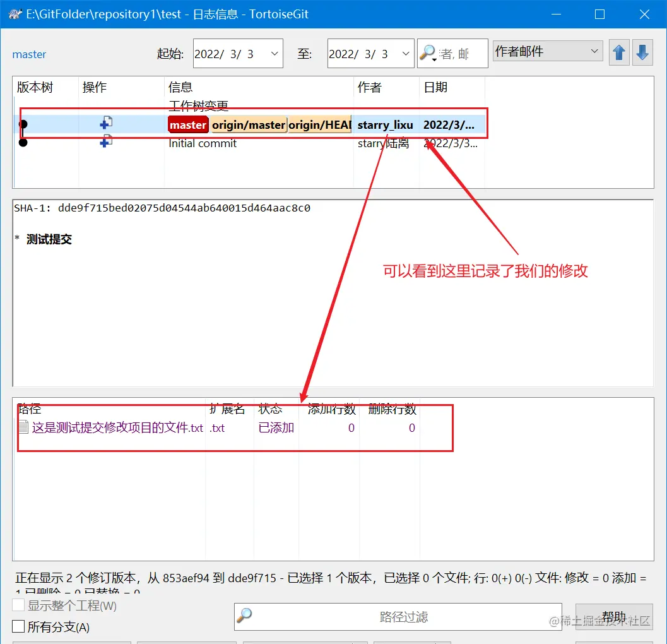Viewport: 667px width, 644px height.
Task: Select the red master badge on the commit row
Action: click(187, 124)
